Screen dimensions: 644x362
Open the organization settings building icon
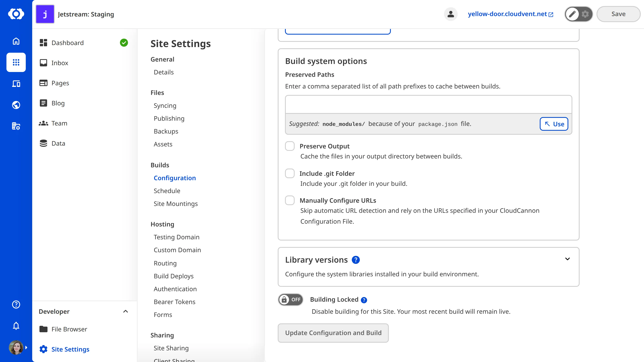tap(16, 126)
